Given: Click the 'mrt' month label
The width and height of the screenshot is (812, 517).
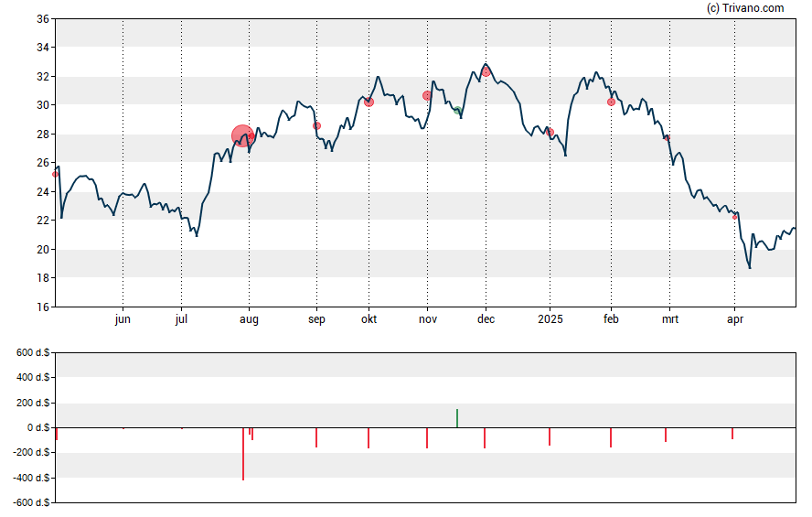Looking at the screenshot, I should click(669, 318).
